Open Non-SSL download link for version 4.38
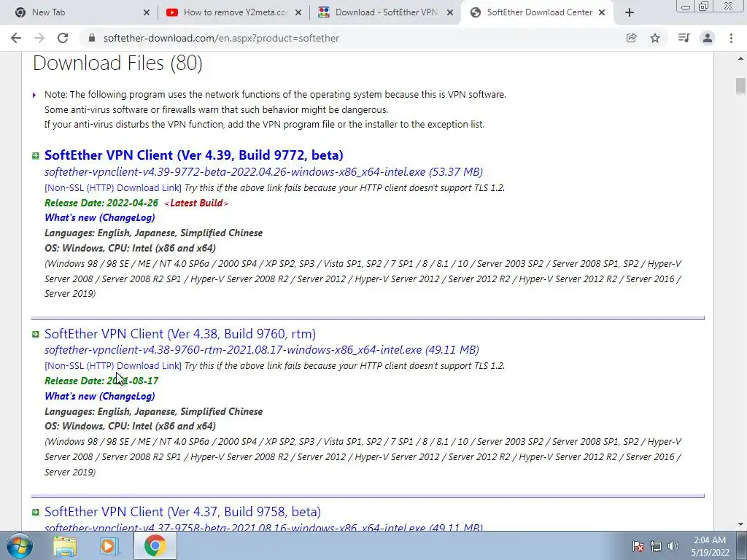Image resolution: width=747 pixels, height=560 pixels. (113, 366)
